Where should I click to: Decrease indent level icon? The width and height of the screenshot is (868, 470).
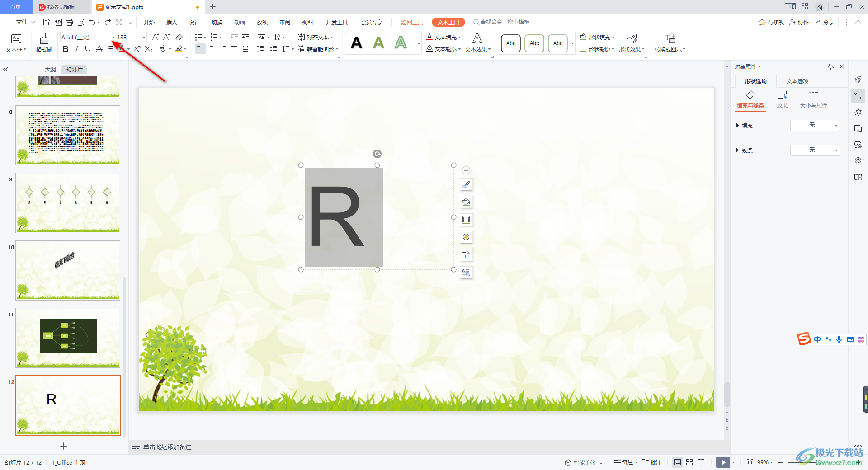(234, 37)
